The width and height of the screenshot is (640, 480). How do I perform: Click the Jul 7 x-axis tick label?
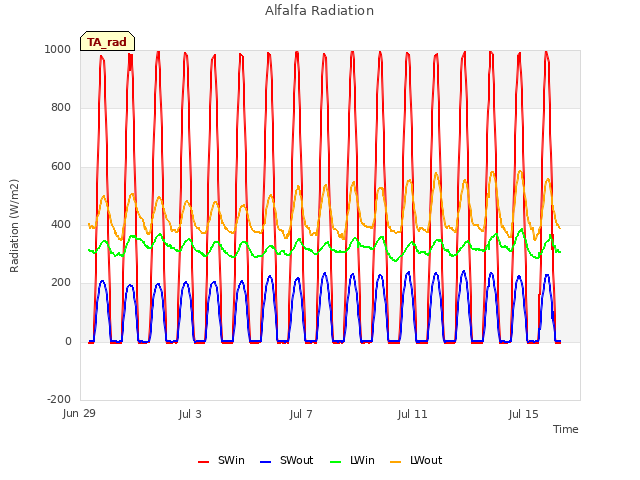point(301,414)
